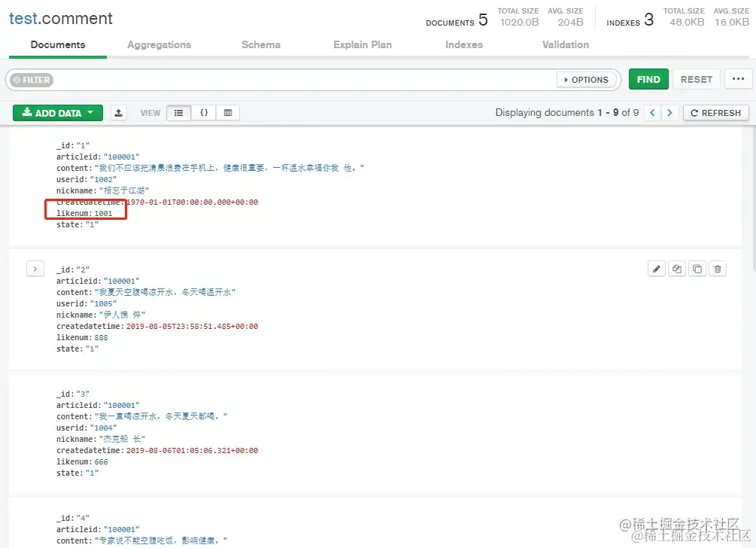This screenshot has height=548, width=756.
Task: Click the export collection icon
Action: (x=119, y=113)
